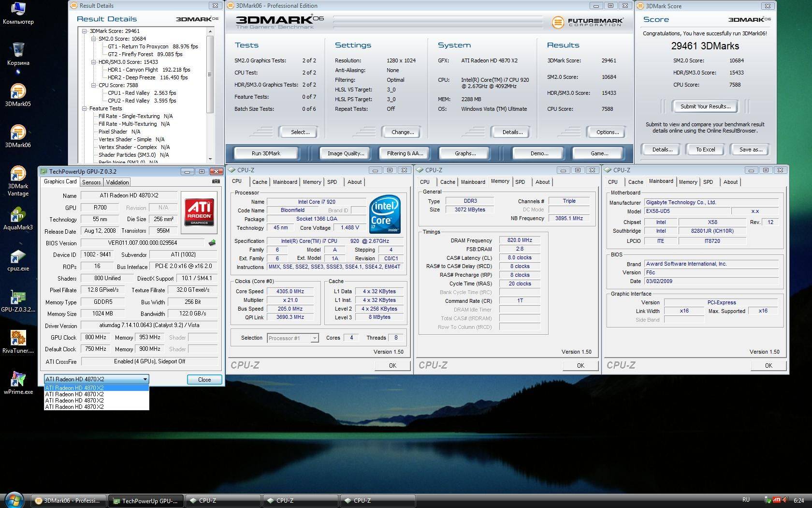The image size is (812, 508).
Task: Open SPD tab in the Memory CPU-Z window
Action: (520, 182)
